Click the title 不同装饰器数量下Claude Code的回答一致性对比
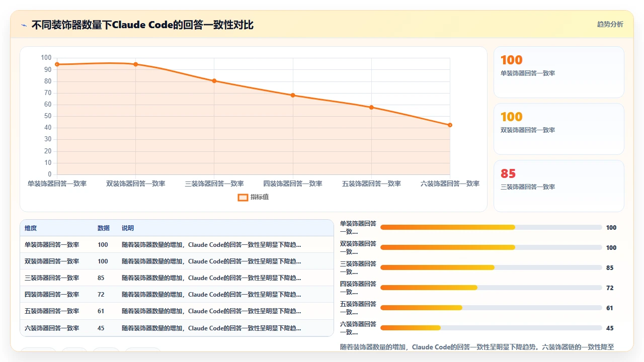The height and width of the screenshot is (362, 644). coord(142,25)
